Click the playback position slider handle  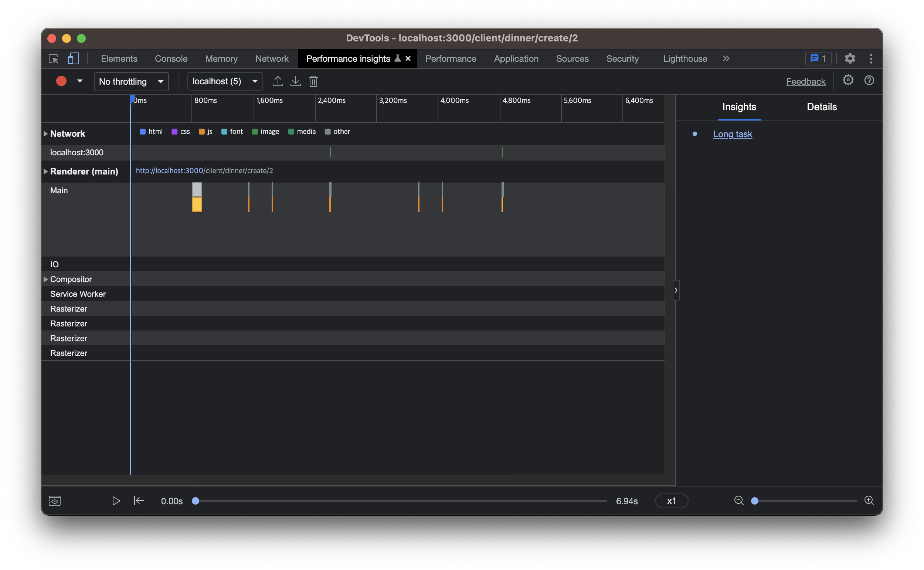point(195,501)
